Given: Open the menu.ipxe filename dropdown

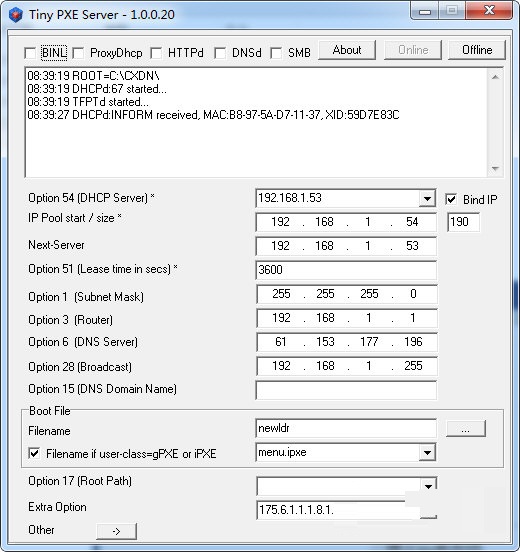Looking at the screenshot, I should coord(427,452).
